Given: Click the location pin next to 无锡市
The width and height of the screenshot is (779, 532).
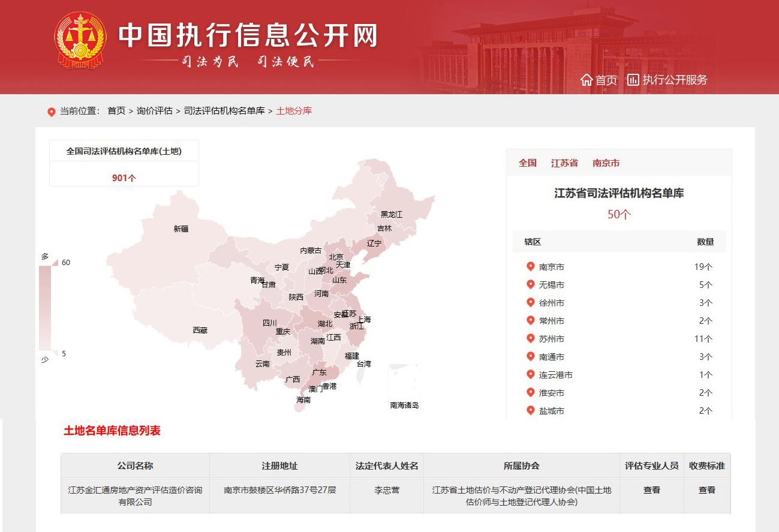Looking at the screenshot, I should coord(530,284).
